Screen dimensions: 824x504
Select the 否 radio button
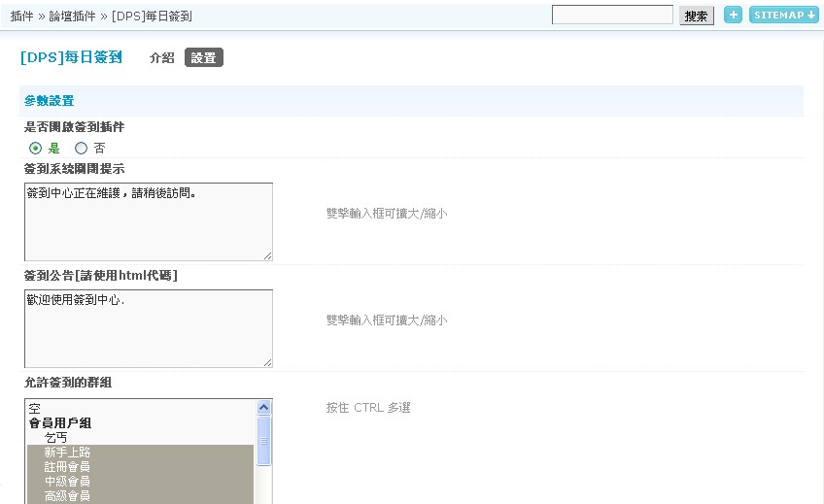click(x=81, y=149)
